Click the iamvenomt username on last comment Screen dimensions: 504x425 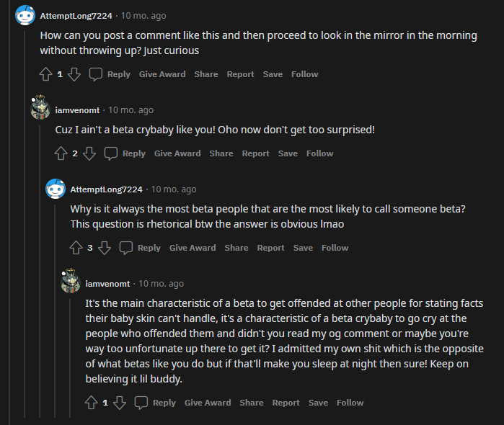click(107, 284)
